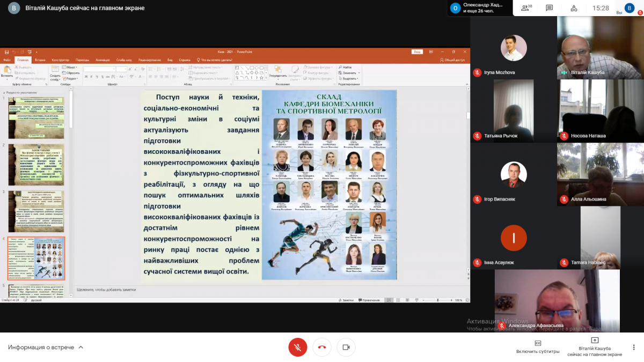Open the activities shapes icon
This screenshot has width=644, height=362.
pyautogui.click(x=574, y=8)
